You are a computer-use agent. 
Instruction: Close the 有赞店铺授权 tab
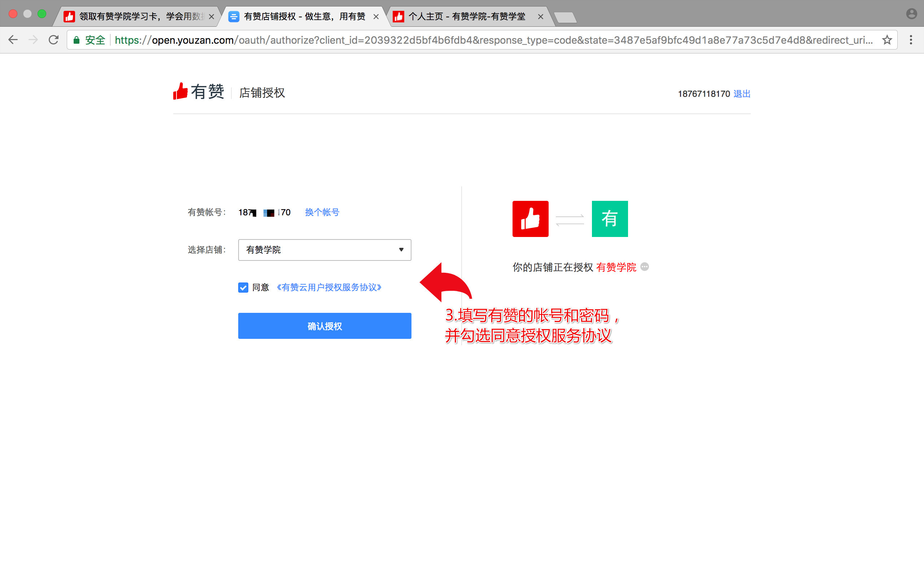tap(376, 17)
